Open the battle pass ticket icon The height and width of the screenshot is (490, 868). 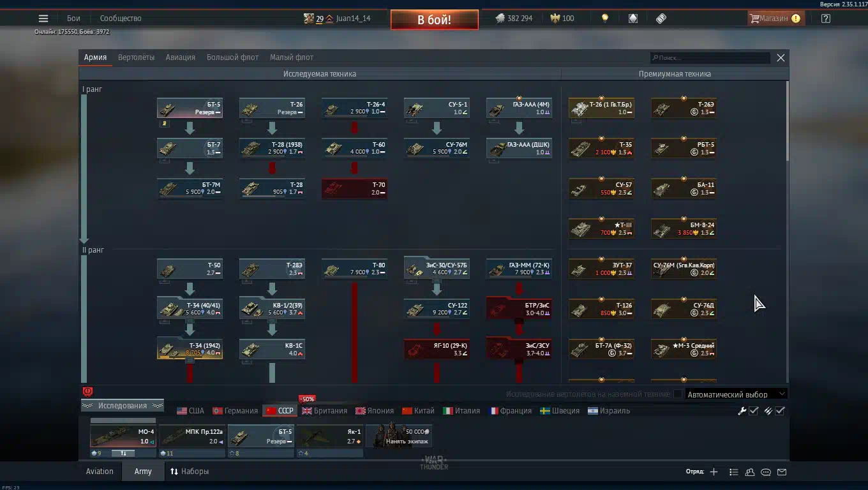(x=661, y=19)
